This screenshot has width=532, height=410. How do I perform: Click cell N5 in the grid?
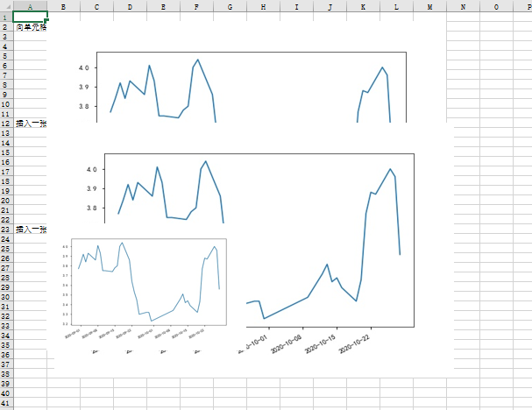(x=463, y=55)
